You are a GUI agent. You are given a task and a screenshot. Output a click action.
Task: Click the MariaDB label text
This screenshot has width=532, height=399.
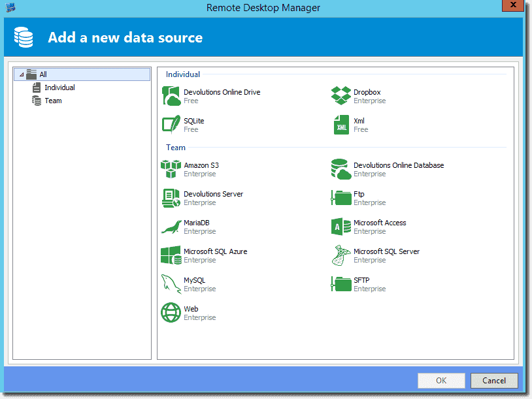[x=197, y=223]
